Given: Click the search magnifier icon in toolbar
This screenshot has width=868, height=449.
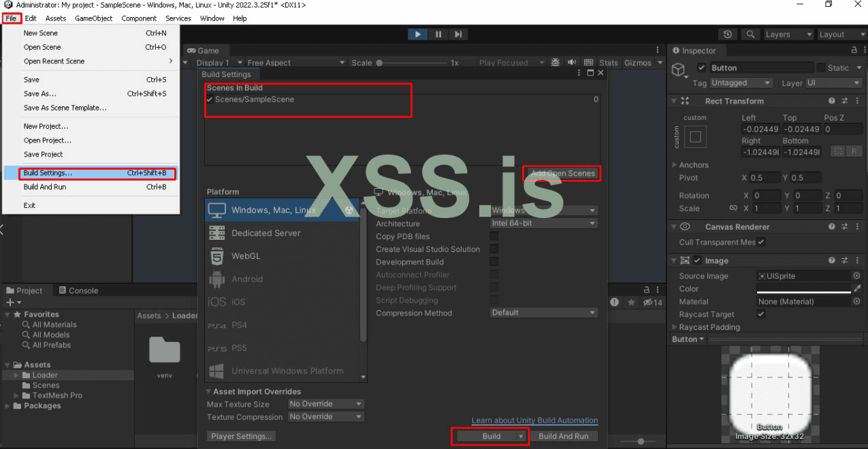Looking at the screenshot, I should 750,34.
